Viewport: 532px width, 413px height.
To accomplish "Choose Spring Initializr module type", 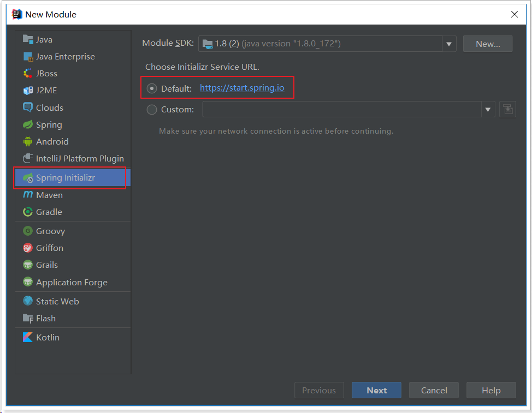I will pos(66,178).
